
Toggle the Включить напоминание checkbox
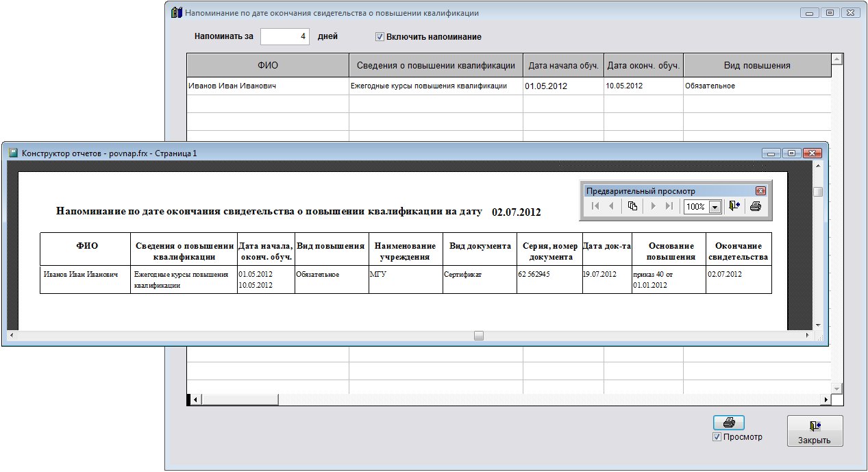pyautogui.click(x=380, y=36)
